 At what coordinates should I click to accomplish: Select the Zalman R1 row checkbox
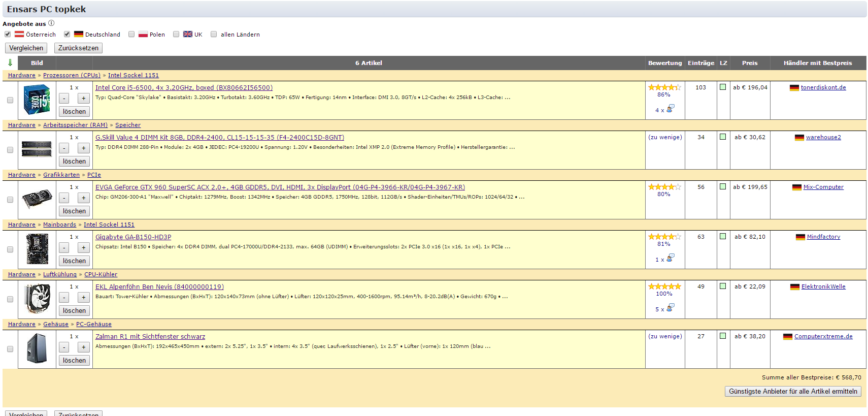(10, 349)
